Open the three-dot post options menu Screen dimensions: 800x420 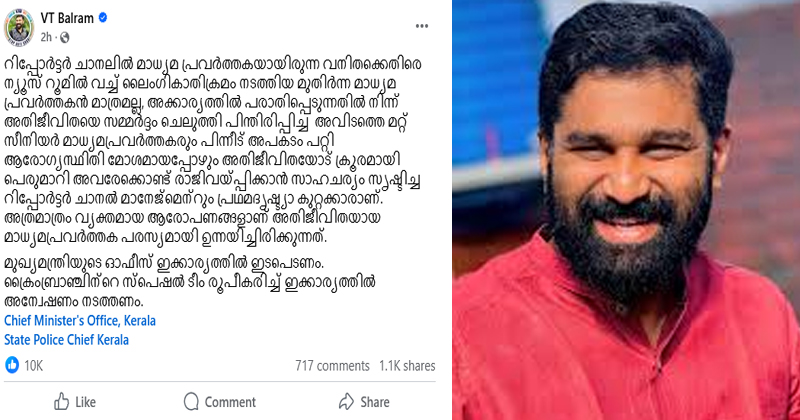click(421, 26)
